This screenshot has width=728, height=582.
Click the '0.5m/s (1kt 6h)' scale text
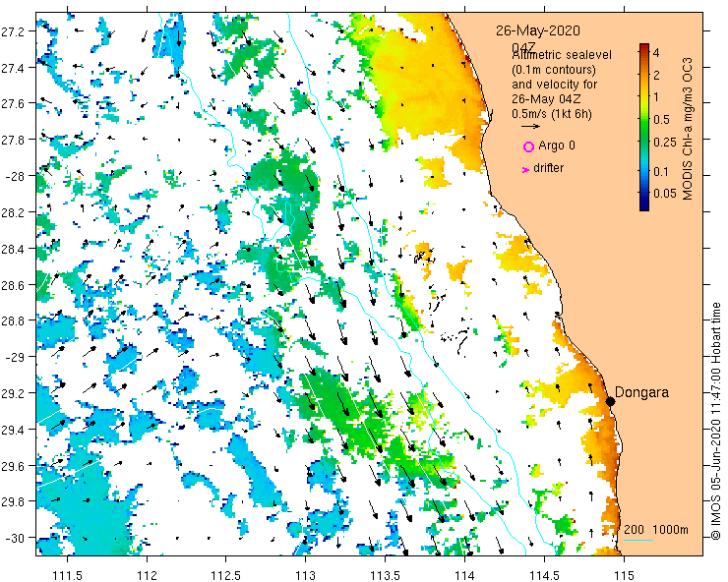click(552, 114)
